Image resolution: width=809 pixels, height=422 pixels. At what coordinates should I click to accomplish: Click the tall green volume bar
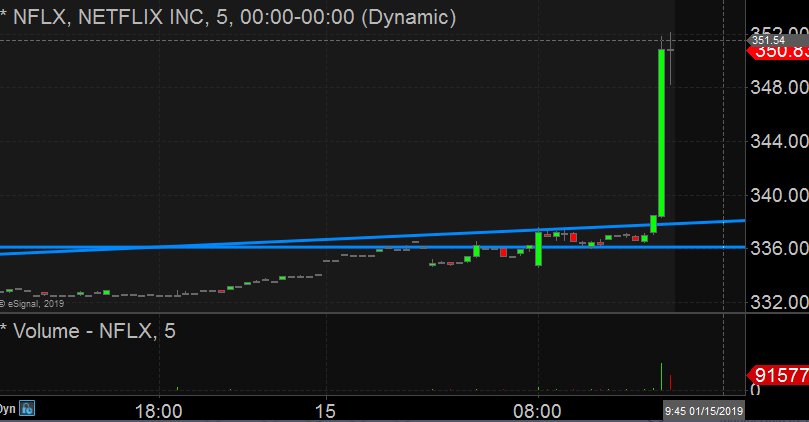pos(661,377)
